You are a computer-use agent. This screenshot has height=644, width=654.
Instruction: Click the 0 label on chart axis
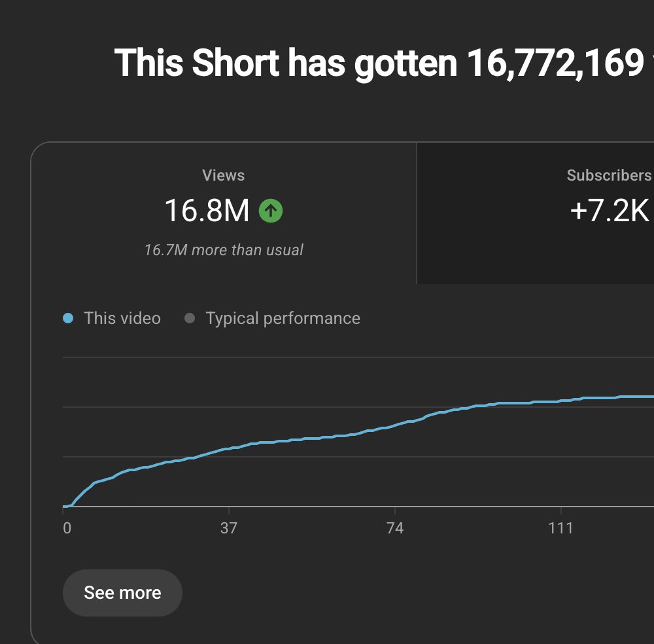point(67,528)
